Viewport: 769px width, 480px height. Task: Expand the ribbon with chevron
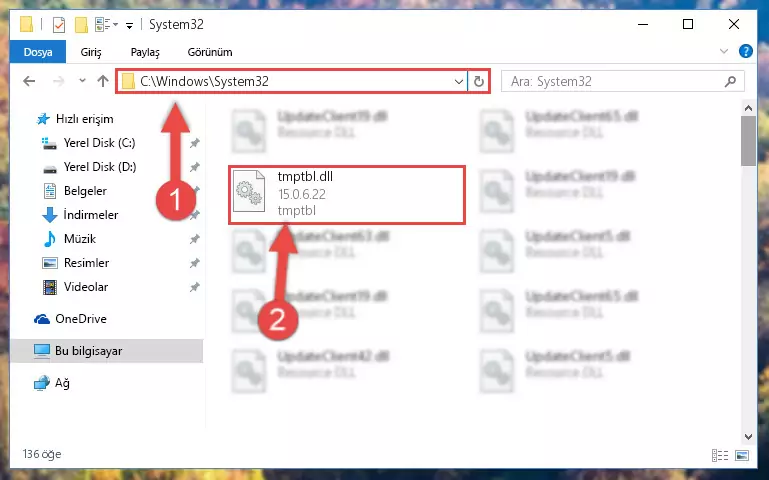[x=723, y=51]
